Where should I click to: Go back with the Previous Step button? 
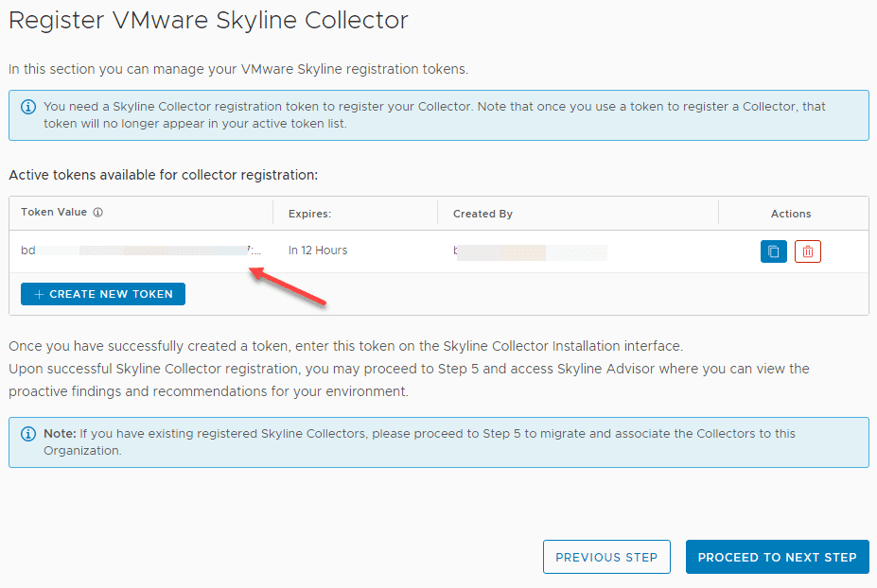(606, 557)
